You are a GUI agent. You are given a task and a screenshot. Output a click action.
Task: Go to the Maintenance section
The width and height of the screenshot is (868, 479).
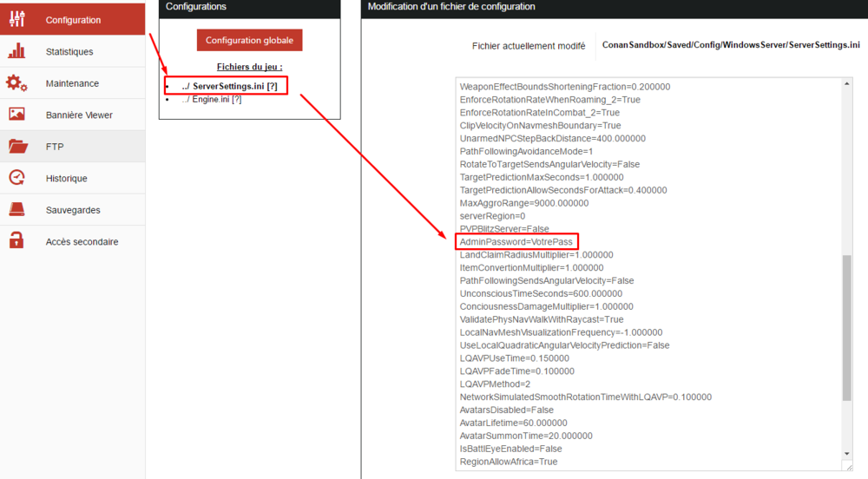coord(72,83)
